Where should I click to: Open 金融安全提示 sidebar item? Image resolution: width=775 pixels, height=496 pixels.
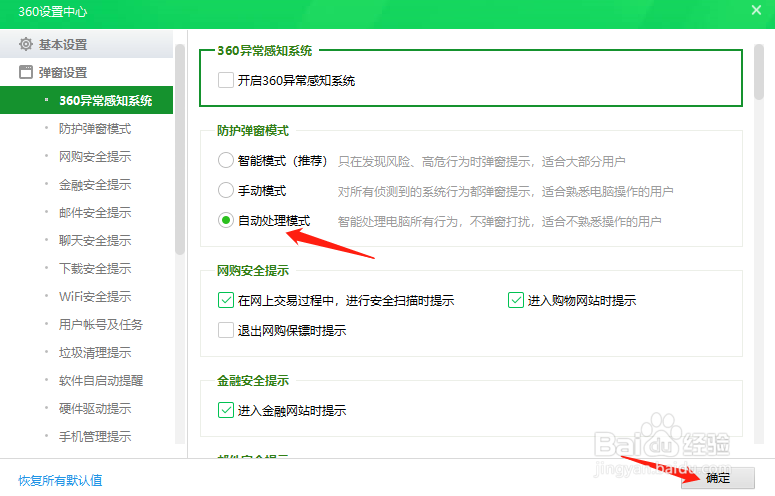click(x=86, y=184)
